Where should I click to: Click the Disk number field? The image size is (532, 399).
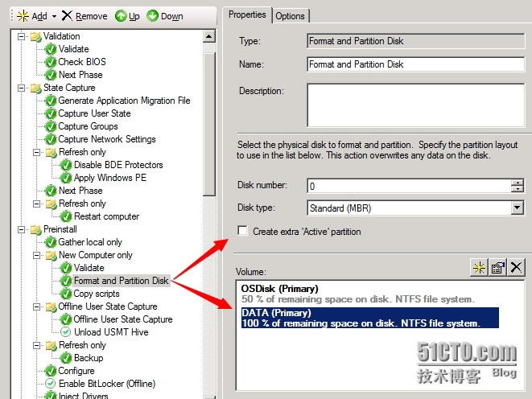409,186
